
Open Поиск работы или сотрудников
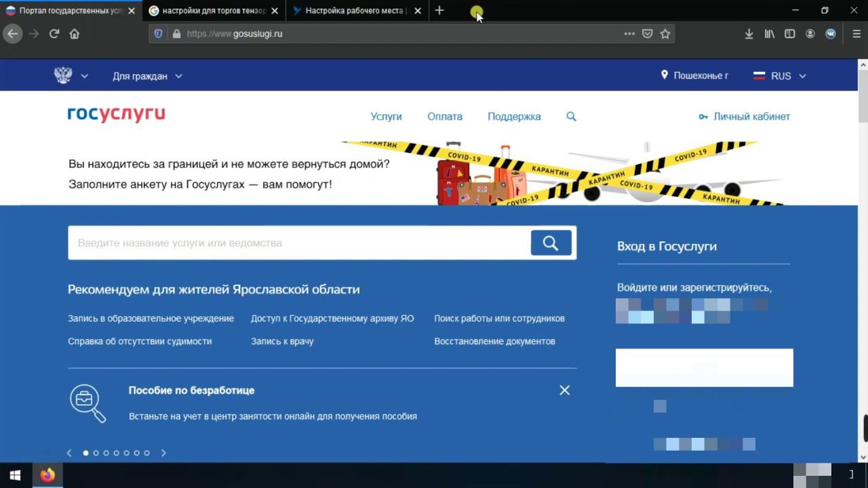(499, 319)
